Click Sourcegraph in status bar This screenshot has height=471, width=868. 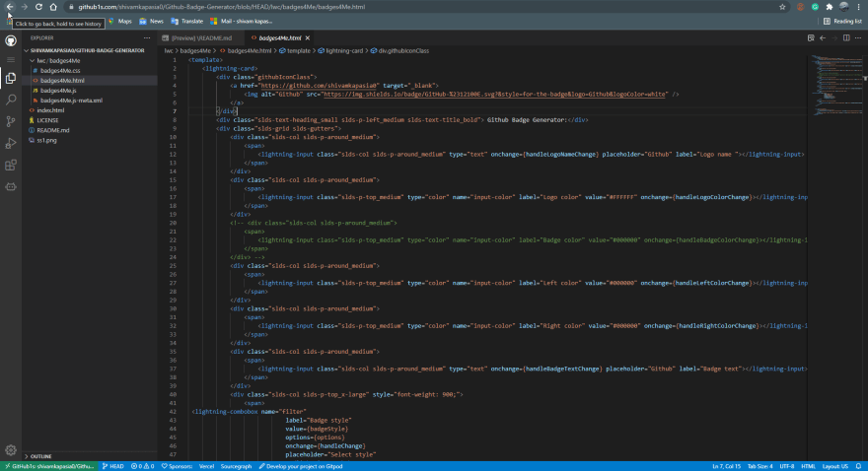point(236,466)
